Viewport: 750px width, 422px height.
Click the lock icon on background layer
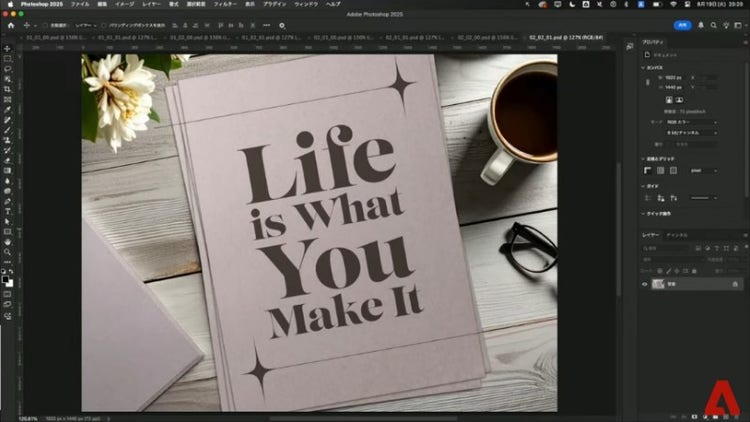coord(735,284)
